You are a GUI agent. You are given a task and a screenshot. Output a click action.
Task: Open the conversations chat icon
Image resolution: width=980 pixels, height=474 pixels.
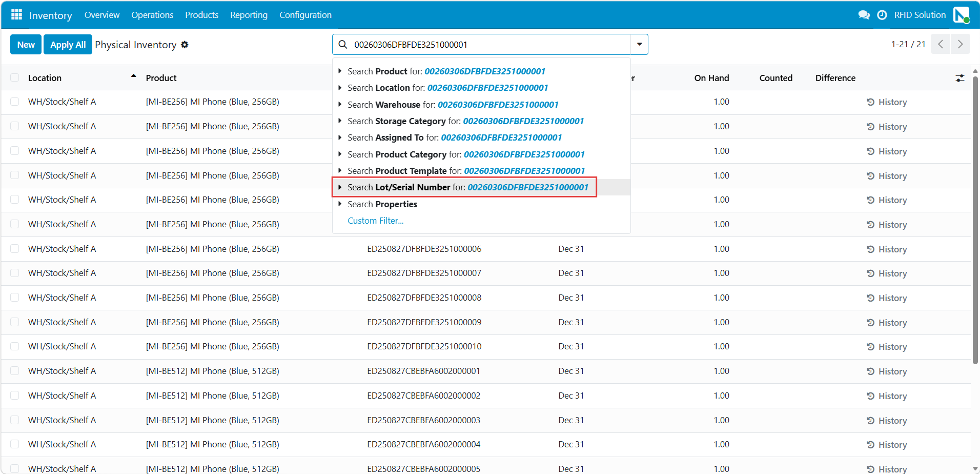[864, 15]
